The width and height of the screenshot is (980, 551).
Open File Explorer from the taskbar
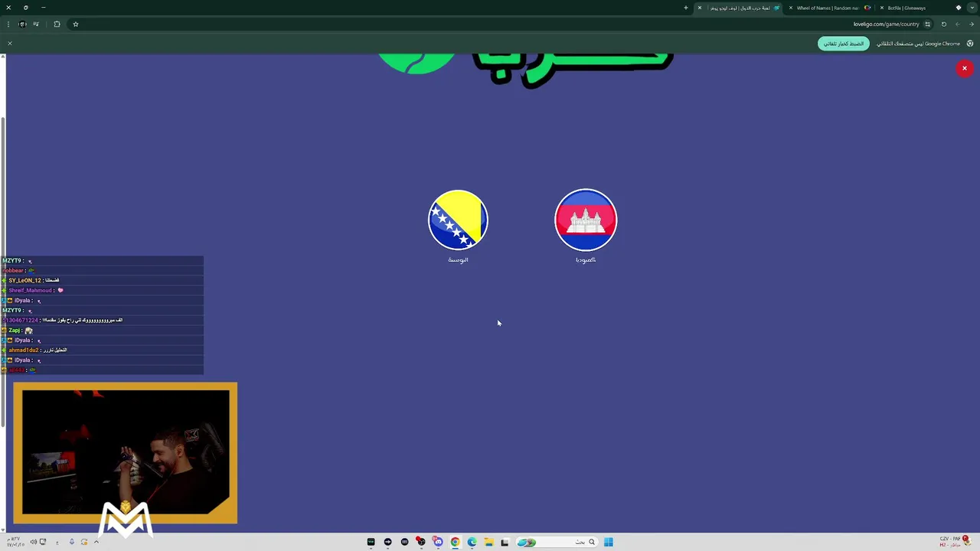point(488,542)
